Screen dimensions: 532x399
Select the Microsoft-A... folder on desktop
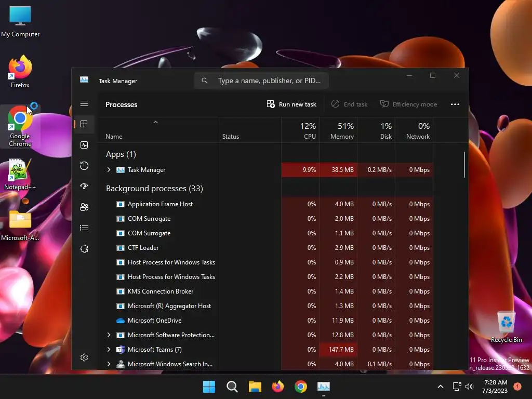pyautogui.click(x=20, y=224)
